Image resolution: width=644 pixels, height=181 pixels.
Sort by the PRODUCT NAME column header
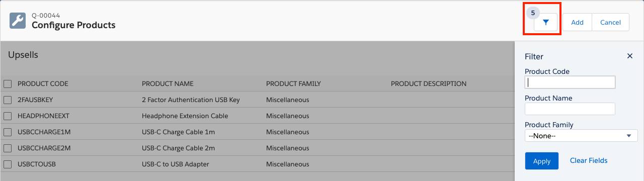(168, 84)
